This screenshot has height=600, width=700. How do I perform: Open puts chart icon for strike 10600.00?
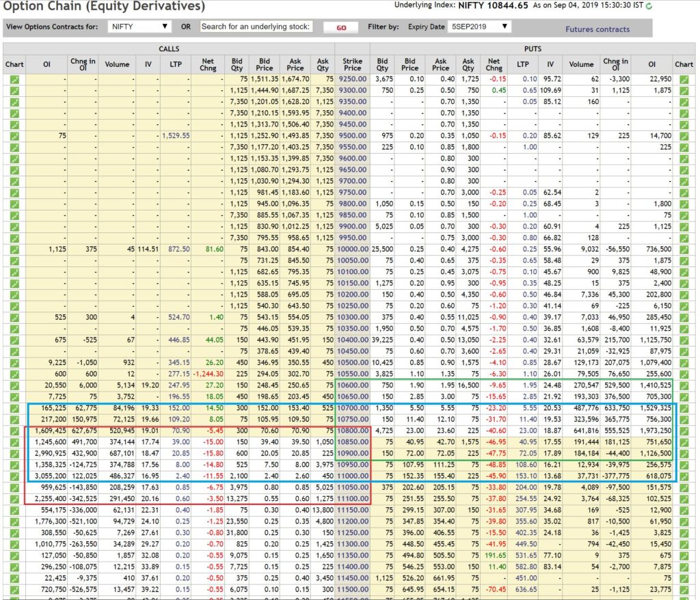click(684, 385)
